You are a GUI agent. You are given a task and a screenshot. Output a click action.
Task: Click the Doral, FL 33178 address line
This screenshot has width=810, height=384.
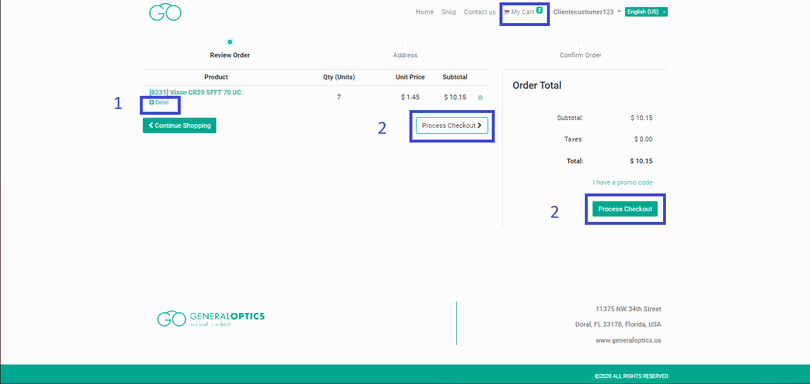(618, 325)
